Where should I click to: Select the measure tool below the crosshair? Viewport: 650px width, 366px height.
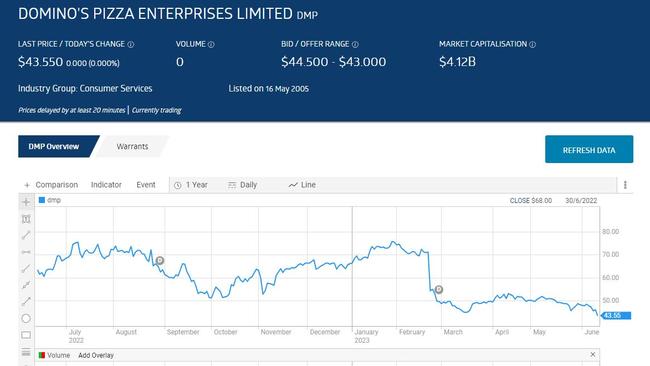point(26,219)
